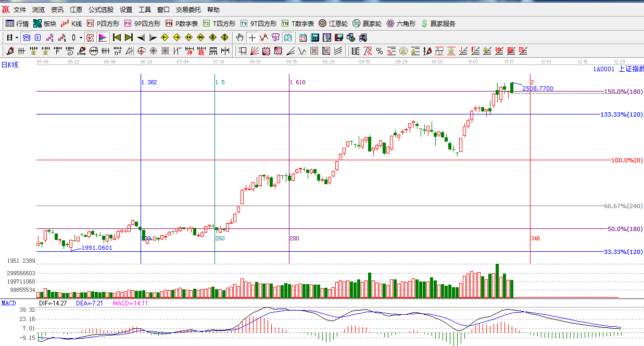
Task: Click the calendar icon showing 21
Action: 302,37
